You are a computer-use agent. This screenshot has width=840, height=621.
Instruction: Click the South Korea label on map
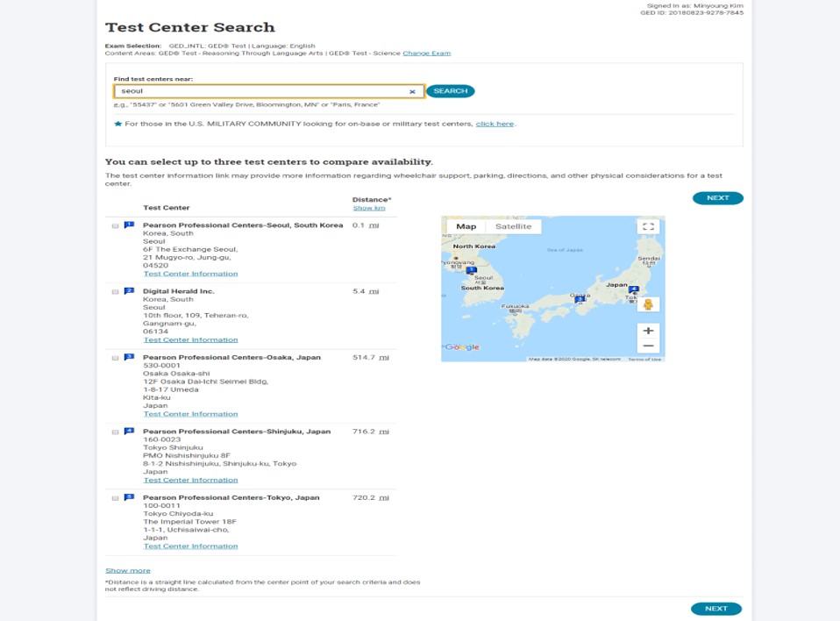click(x=482, y=288)
